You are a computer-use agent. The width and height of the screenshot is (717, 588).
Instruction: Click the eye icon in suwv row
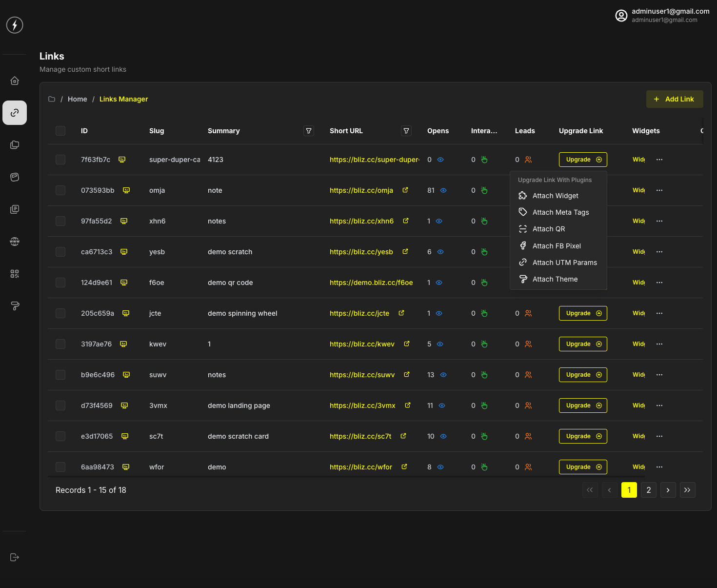[x=443, y=375]
